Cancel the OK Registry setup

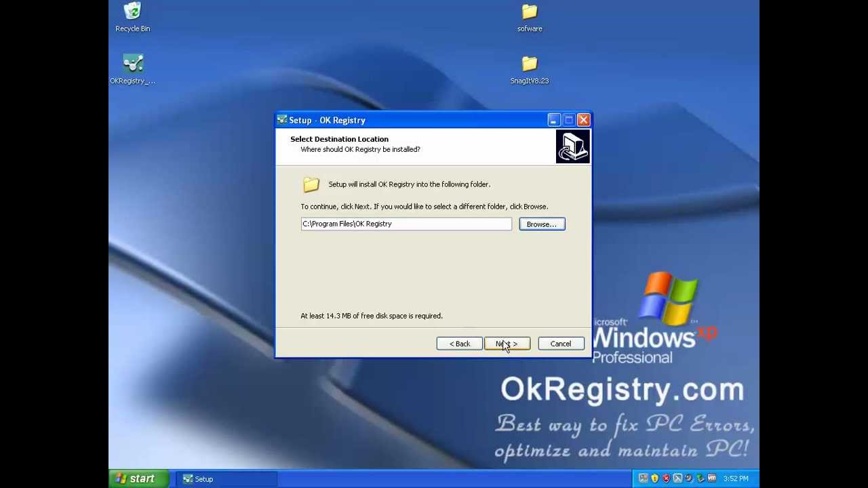[x=561, y=344]
